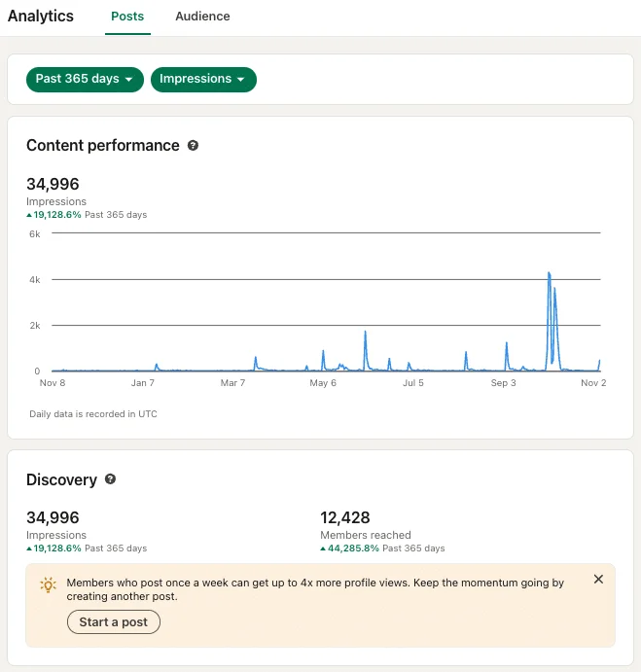Click the tip text about 4x more profile views

pyautogui.click(x=315, y=589)
